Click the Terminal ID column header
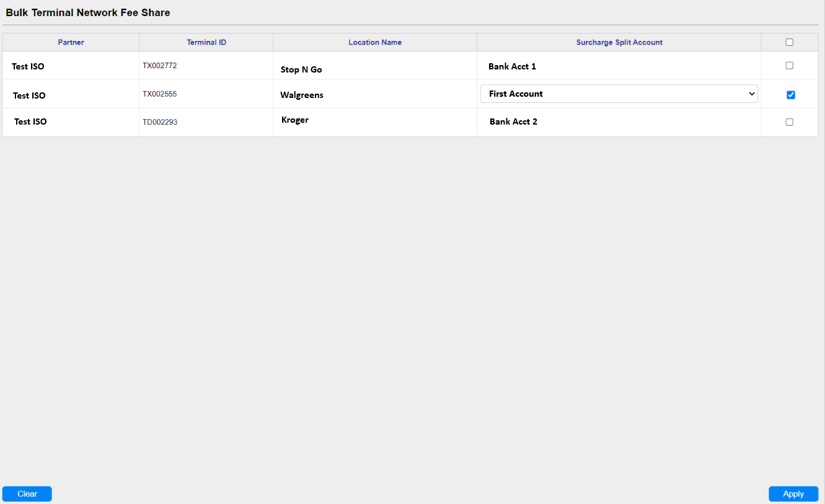The height and width of the screenshot is (504, 825). [x=206, y=42]
